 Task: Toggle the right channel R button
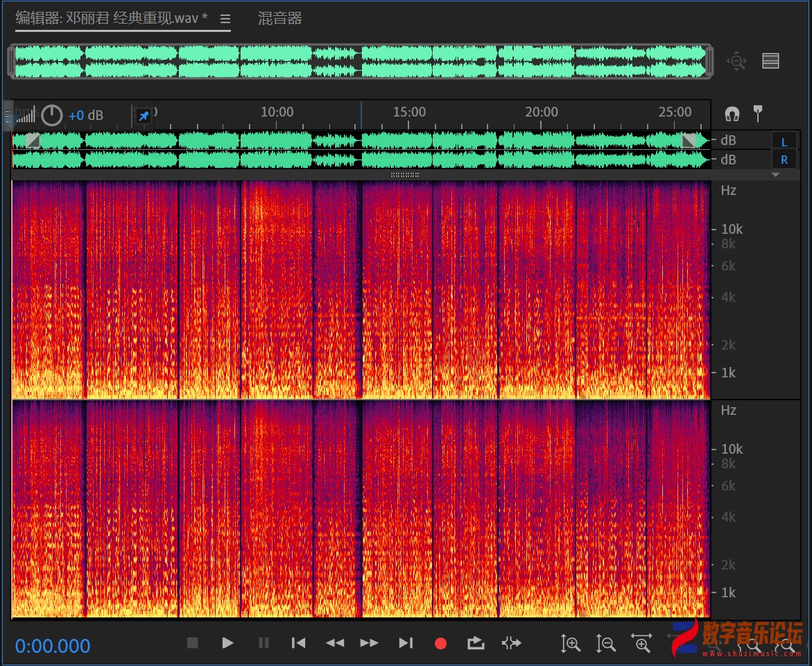pos(784,160)
